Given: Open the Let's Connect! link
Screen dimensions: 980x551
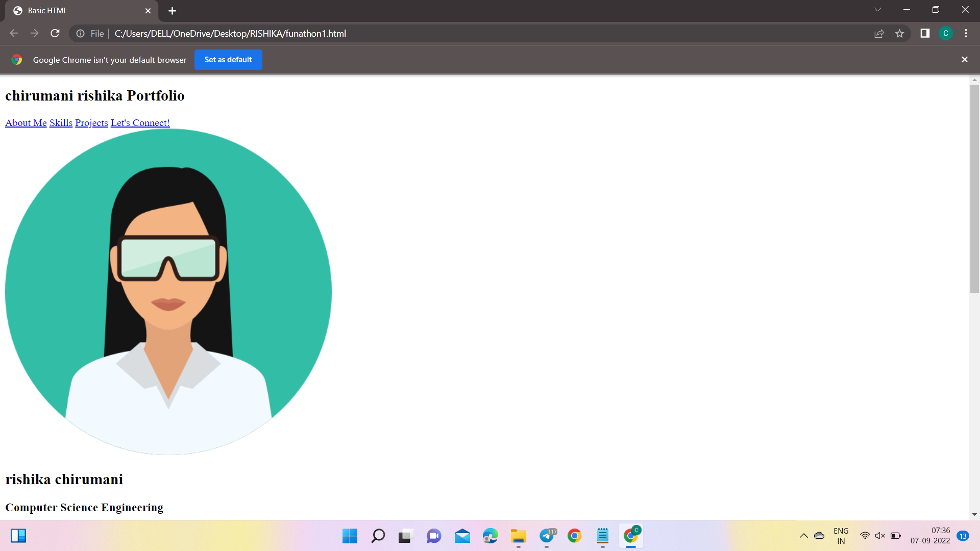Looking at the screenshot, I should coord(140,122).
